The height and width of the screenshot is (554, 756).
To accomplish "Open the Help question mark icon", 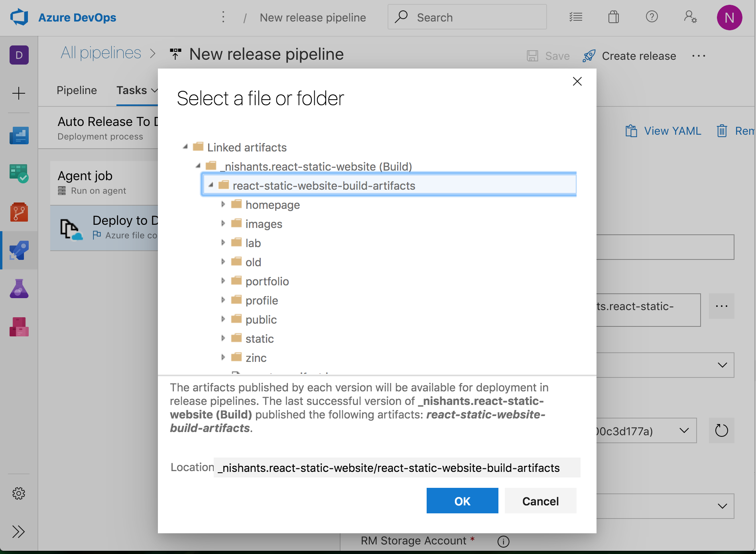I will [652, 17].
